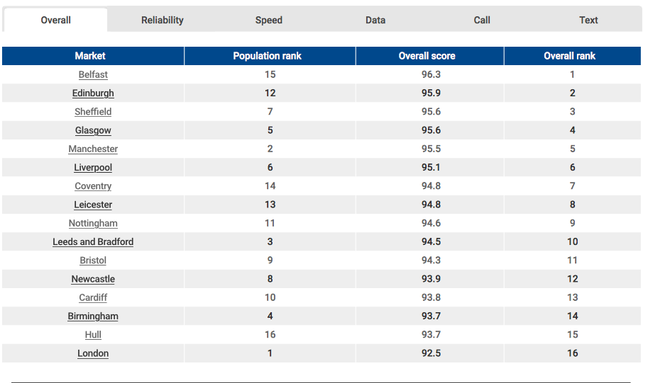Viewport: 648px width, 383px height.
Task: Follow the Leeds and Bradford link
Action: coord(93,242)
